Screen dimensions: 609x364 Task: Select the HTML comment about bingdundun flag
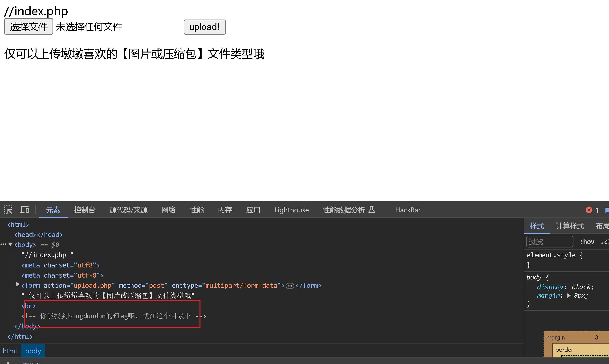coord(115,316)
